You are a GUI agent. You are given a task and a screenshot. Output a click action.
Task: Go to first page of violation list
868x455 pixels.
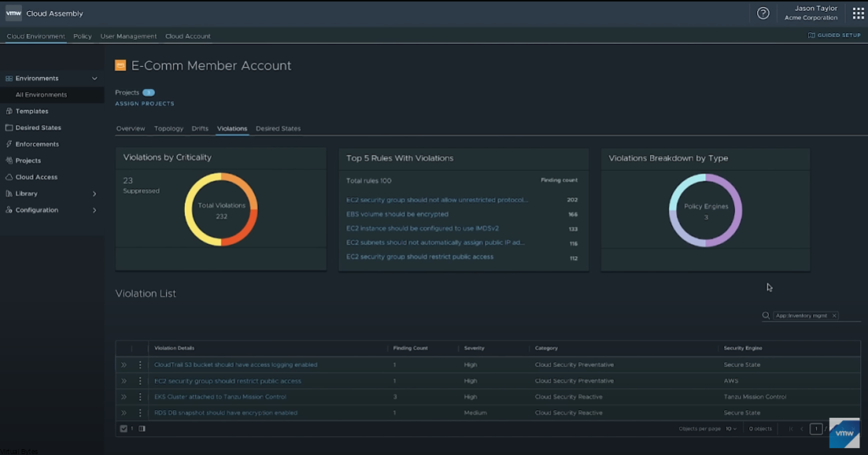791,429
